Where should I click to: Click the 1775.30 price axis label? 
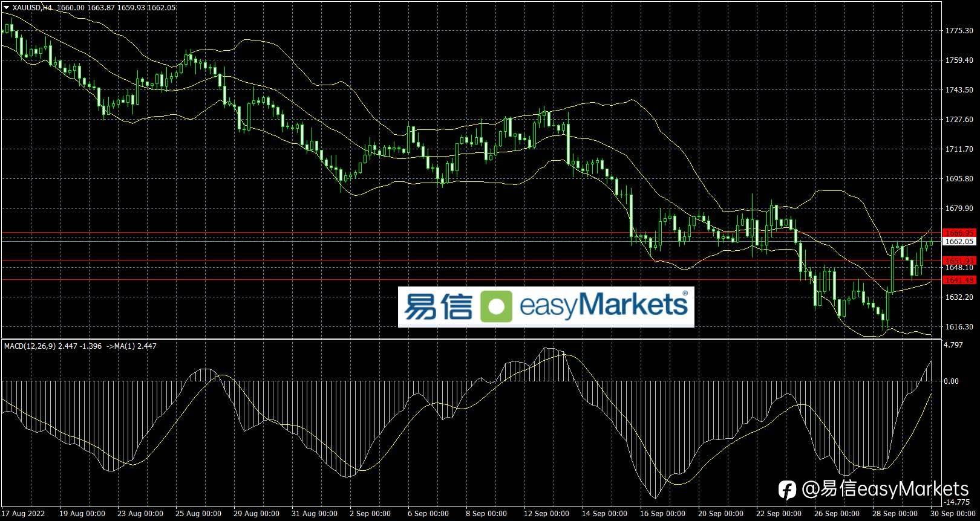959,30
